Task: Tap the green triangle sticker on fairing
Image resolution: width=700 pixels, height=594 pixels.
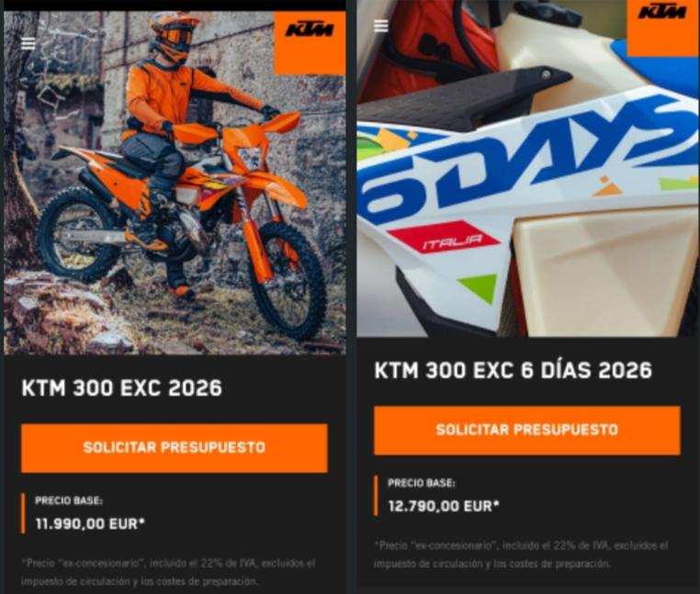Action: (x=479, y=288)
